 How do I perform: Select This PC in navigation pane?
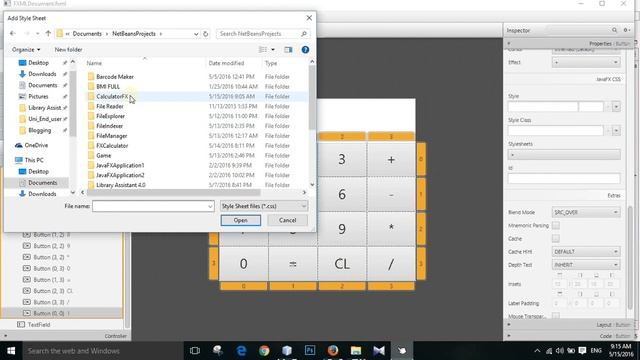[x=34, y=160]
